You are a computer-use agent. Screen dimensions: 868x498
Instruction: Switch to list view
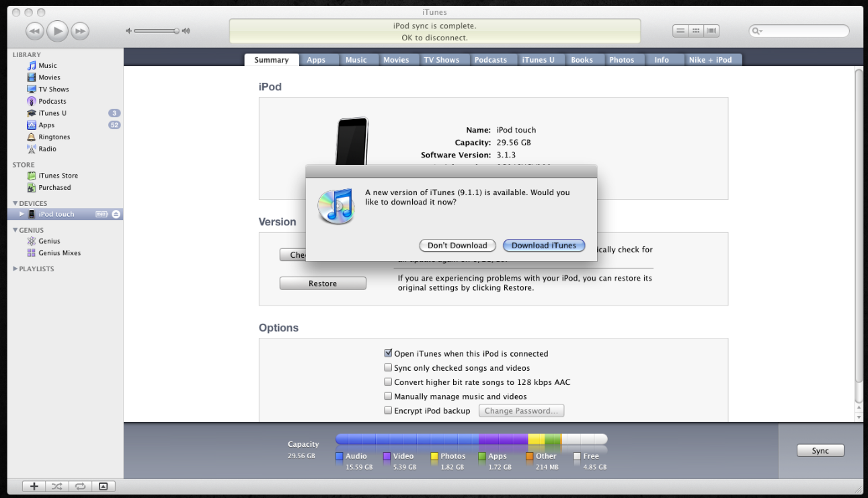[680, 31]
